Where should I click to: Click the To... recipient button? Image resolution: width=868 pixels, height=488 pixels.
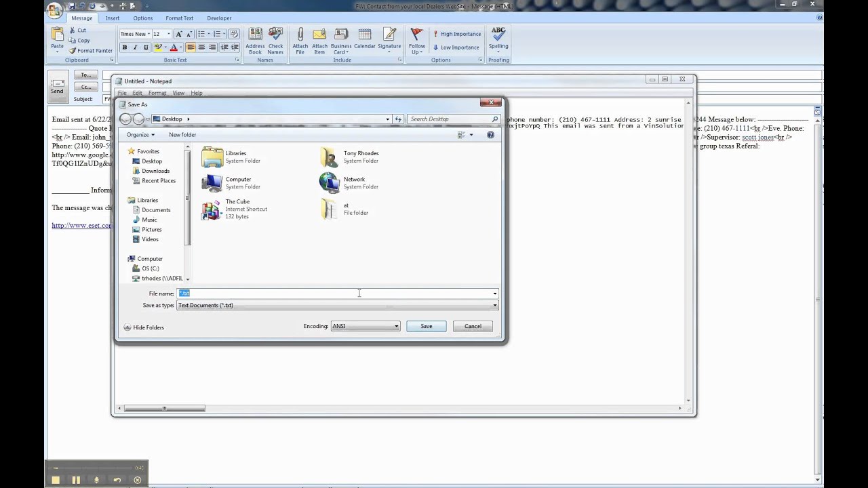tap(85, 75)
